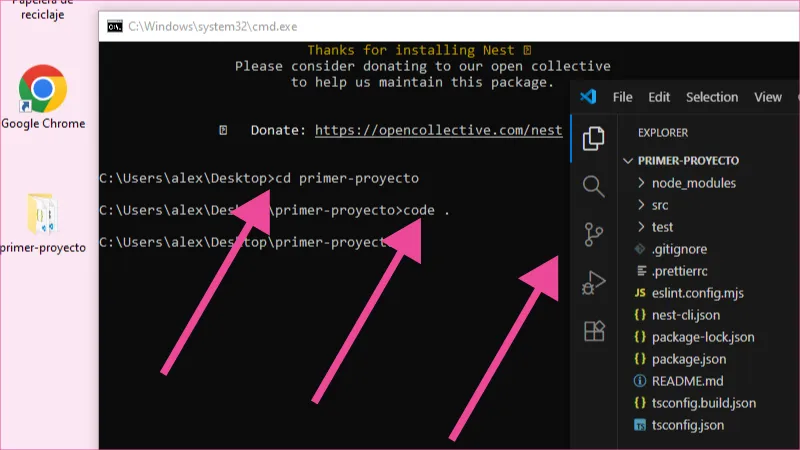Image resolution: width=800 pixels, height=450 pixels.
Task: Open the File menu in VS Code
Action: coord(622,97)
